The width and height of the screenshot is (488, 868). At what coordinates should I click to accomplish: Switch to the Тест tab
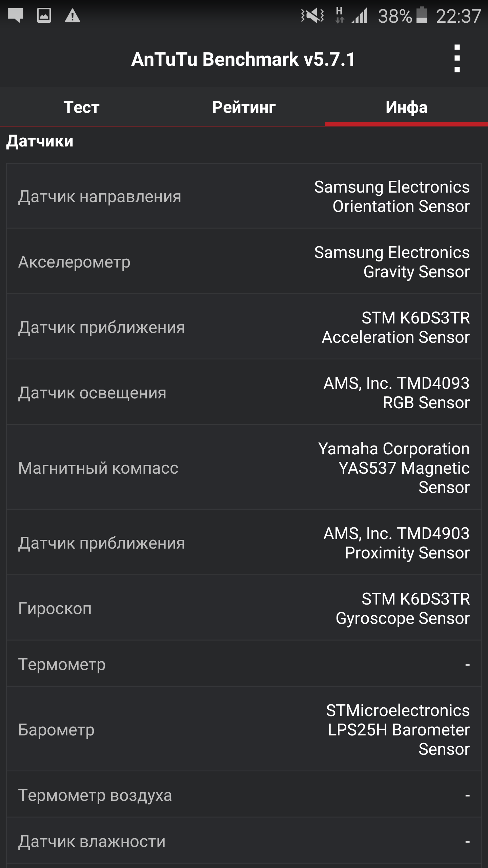(81, 107)
